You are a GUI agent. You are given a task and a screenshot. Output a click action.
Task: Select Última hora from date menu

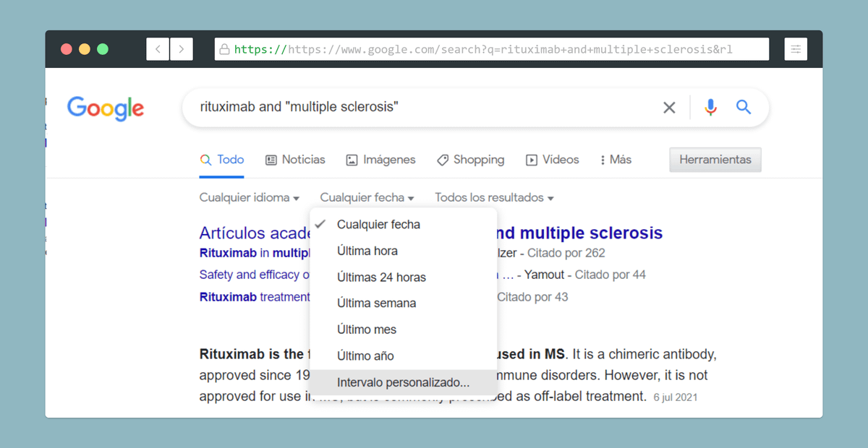367,251
